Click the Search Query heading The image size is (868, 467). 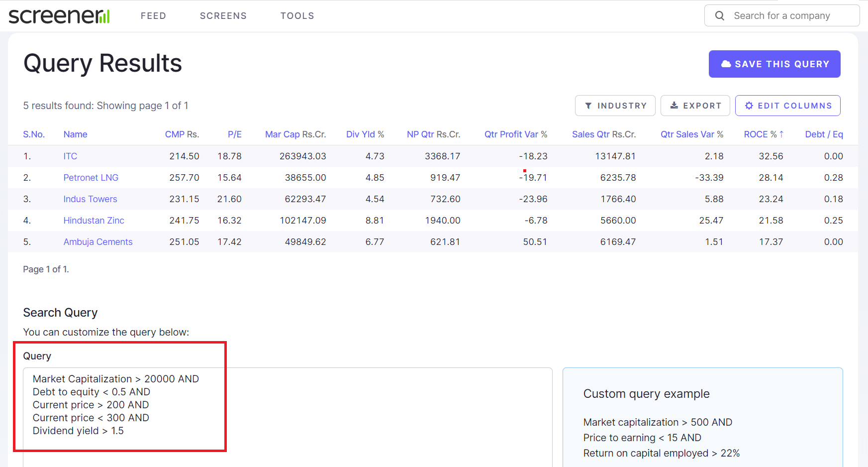click(x=60, y=313)
